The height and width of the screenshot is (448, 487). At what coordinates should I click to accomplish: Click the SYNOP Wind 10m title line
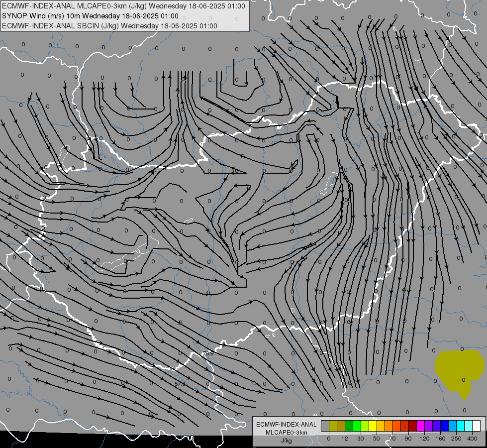click(90, 16)
